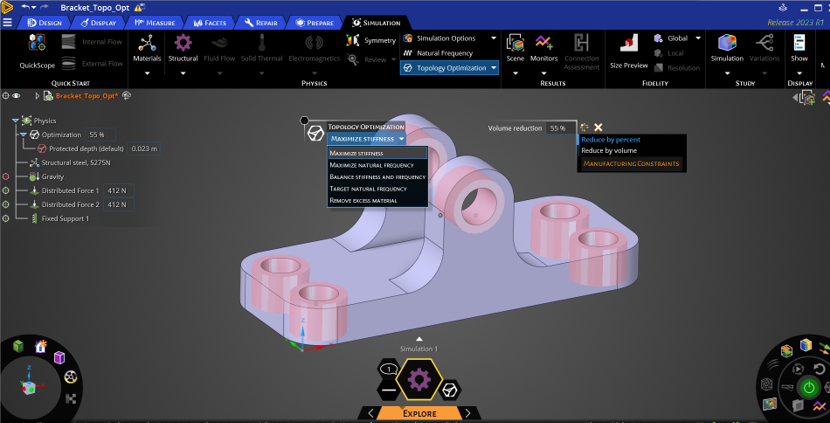Click the undo arrow in title bar
Screen dimensions: 830x423
(25, 7)
